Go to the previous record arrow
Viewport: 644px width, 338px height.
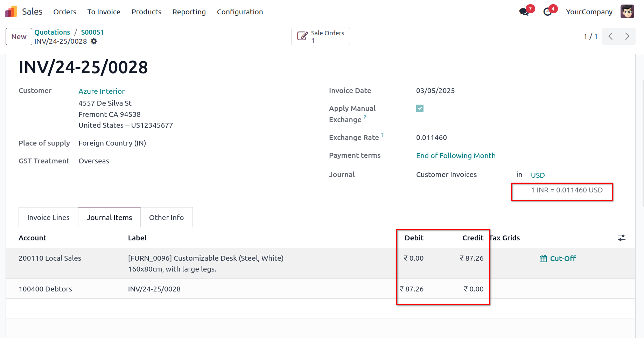(x=610, y=36)
